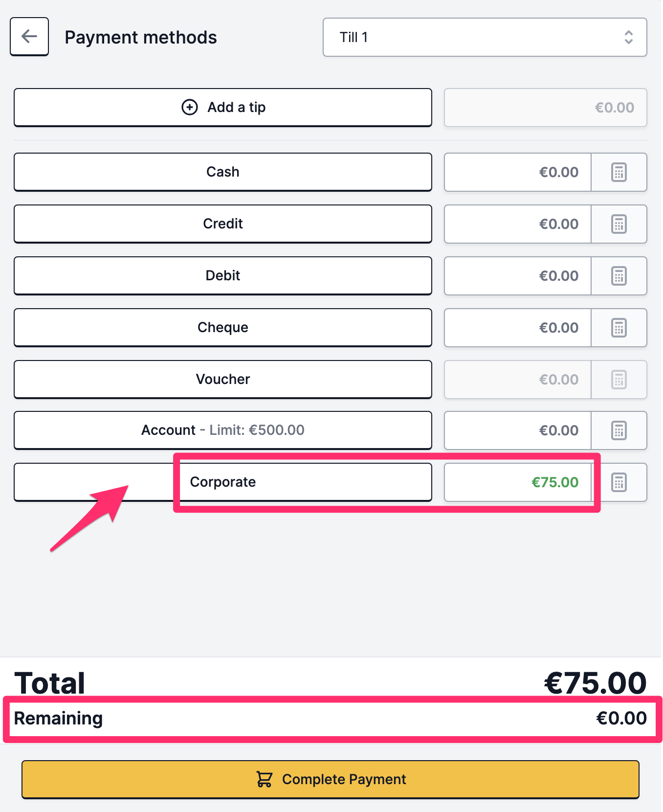Open the Till 1 dropdown

485,37
